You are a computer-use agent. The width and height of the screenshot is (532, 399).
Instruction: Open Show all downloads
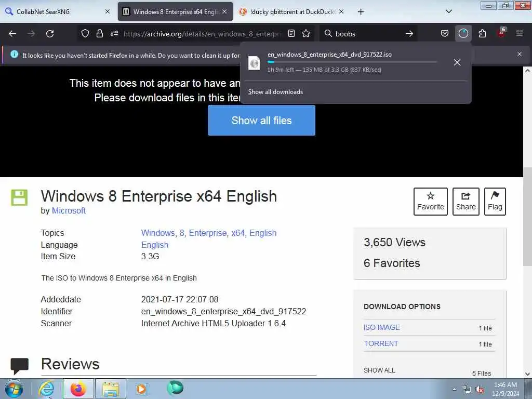(x=275, y=92)
